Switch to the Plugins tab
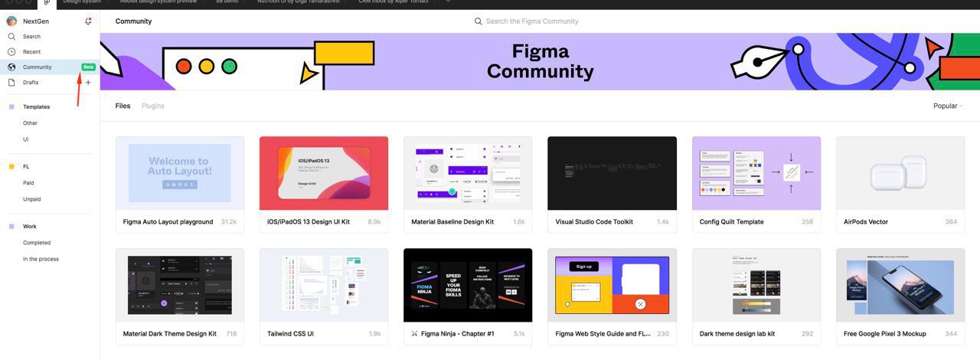980x360 pixels. point(153,106)
